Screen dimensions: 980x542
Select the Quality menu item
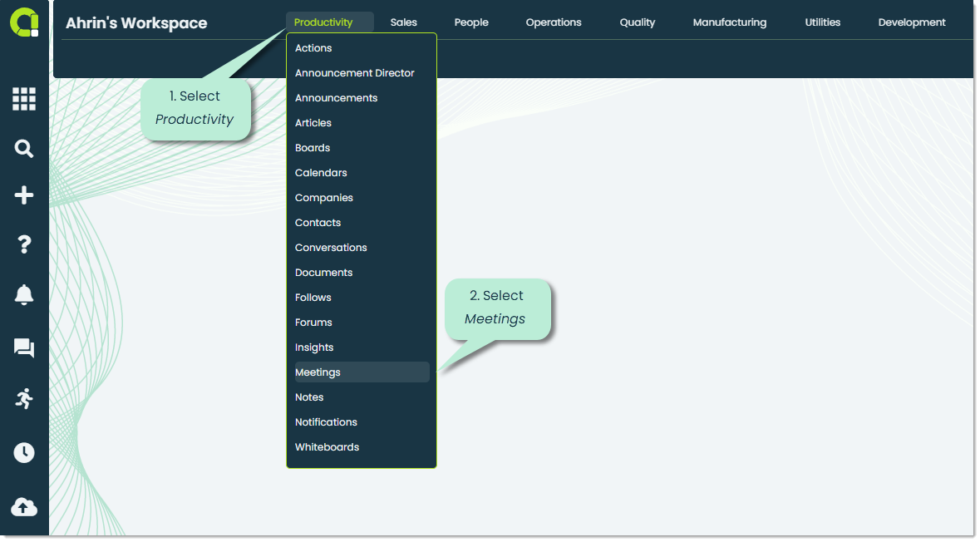[x=638, y=22]
